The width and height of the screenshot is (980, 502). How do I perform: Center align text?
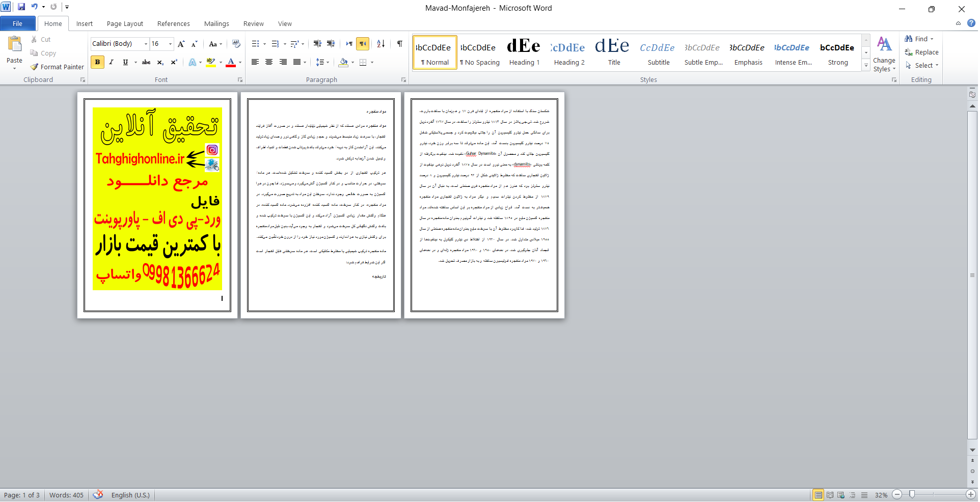pos(269,62)
